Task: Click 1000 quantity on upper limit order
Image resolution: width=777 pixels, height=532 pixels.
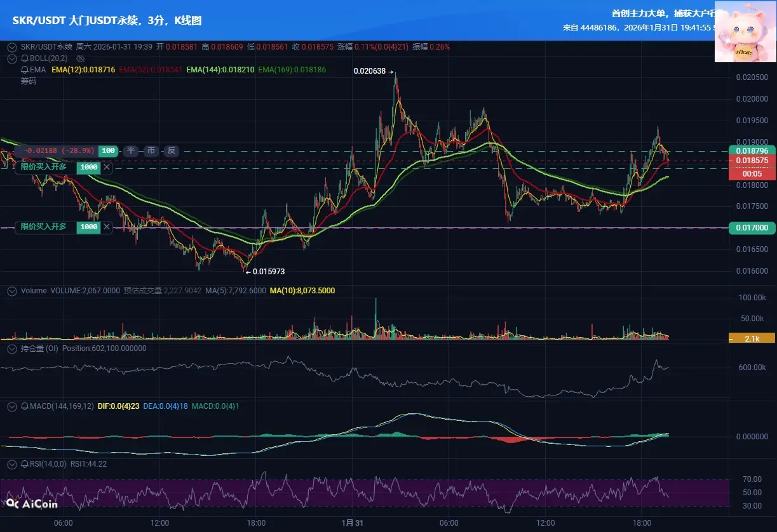Action: pyautogui.click(x=89, y=167)
